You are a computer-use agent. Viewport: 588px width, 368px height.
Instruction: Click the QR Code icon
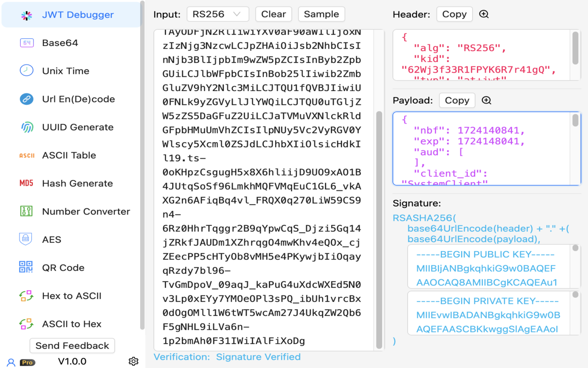coord(26,267)
